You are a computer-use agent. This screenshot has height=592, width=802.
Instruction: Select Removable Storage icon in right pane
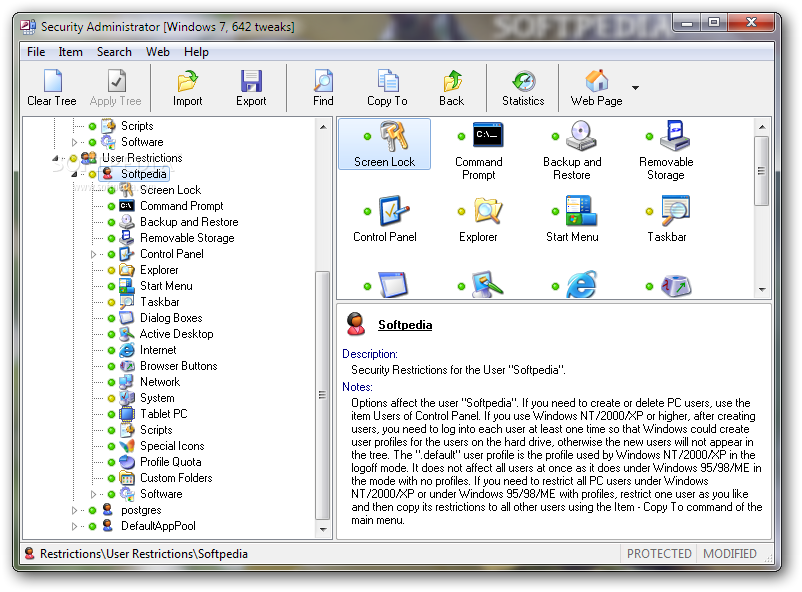(x=675, y=136)
